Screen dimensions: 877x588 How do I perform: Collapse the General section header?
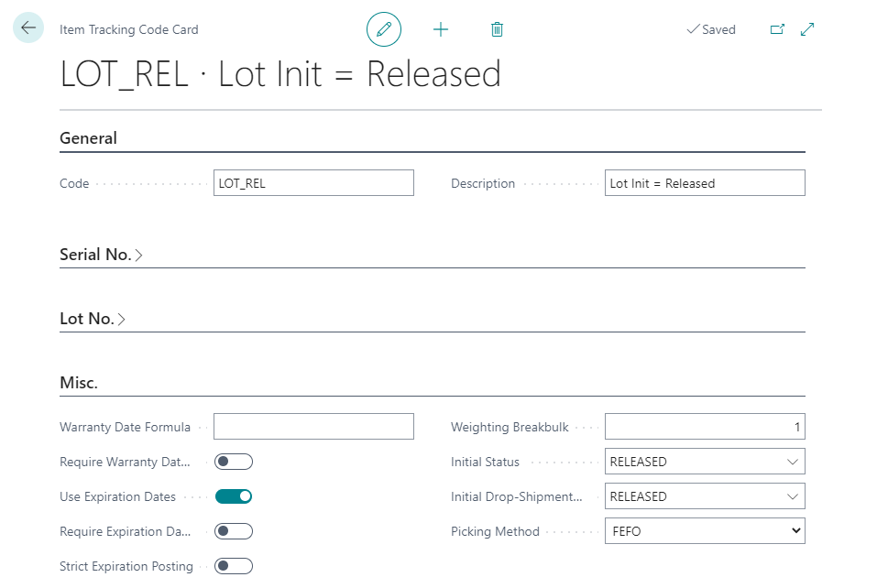[x=88, y=138]
